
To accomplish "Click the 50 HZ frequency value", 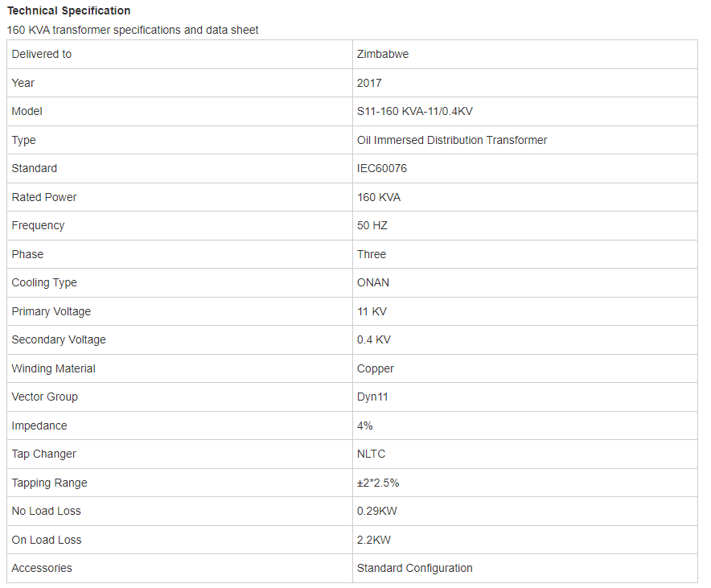I will 372,226.
